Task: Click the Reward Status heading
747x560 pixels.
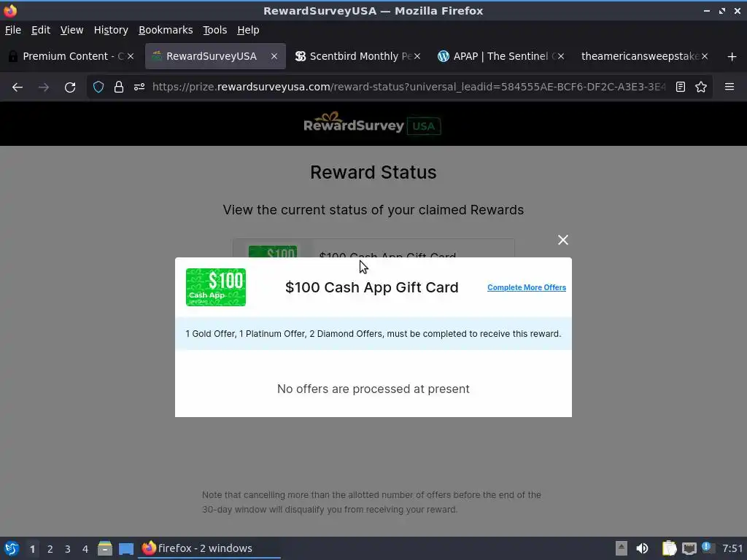Action: 373,172
